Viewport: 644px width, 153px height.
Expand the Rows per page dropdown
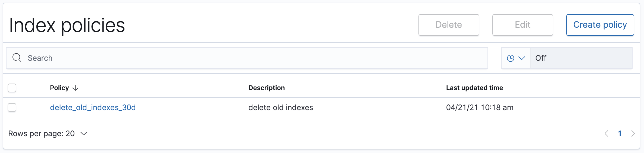coord(48,133)
